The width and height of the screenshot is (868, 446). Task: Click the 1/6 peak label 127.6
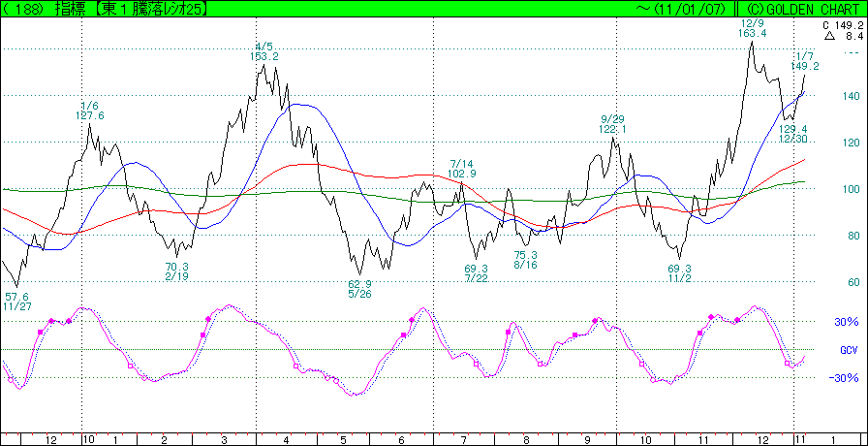90,115
